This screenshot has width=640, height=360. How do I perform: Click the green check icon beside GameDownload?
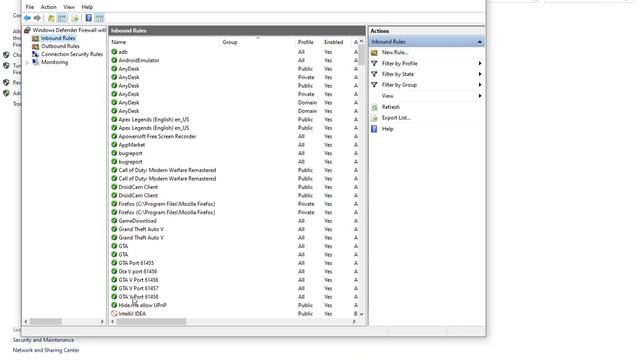[114, 220]
